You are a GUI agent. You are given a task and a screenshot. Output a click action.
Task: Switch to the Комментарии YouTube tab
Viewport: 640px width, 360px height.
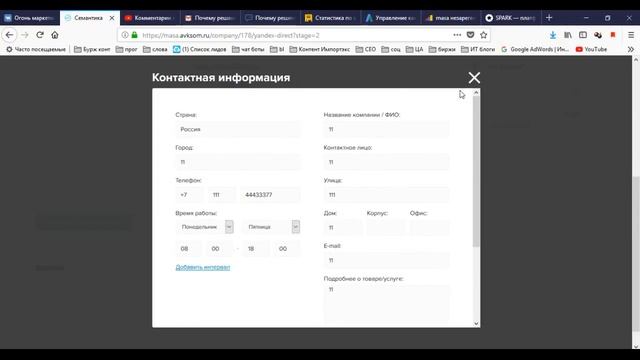click(x=150, y=18)
